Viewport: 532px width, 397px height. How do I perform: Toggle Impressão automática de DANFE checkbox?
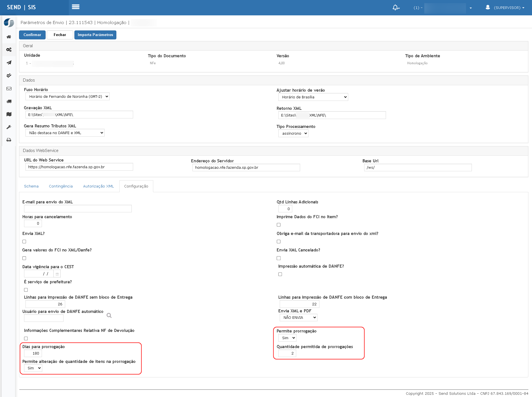click(x=280, y=274)
